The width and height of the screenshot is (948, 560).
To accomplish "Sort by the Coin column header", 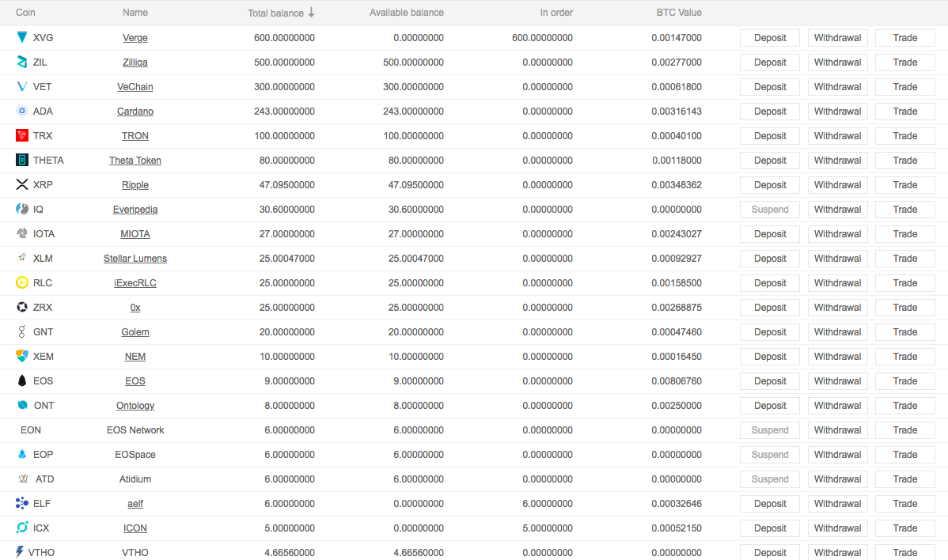I will [x=25, y=13].
